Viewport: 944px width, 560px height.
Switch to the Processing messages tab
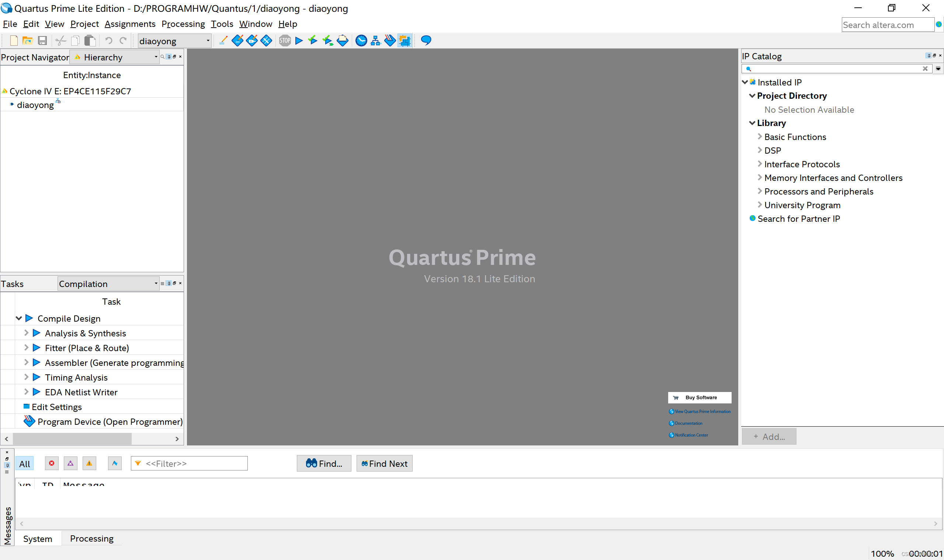coord(91,539)
